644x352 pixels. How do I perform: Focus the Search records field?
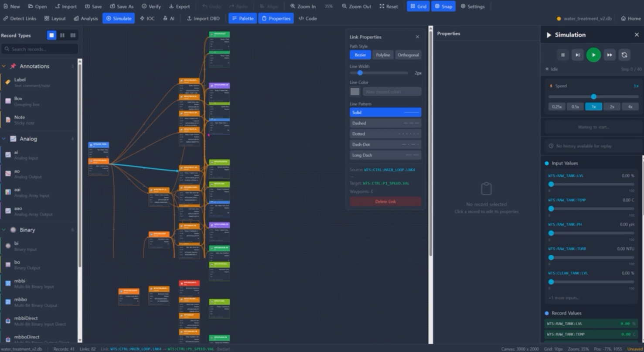[40, 49]
